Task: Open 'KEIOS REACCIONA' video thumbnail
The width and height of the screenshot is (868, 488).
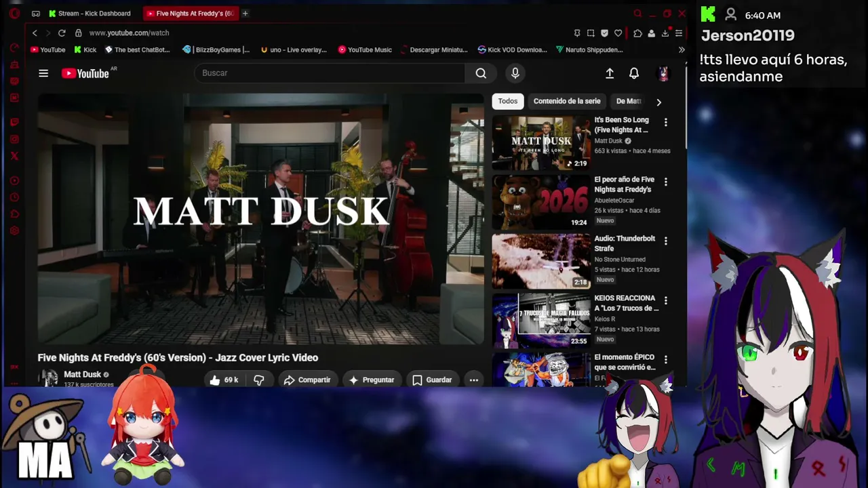Action: click(x=541, y=321)
